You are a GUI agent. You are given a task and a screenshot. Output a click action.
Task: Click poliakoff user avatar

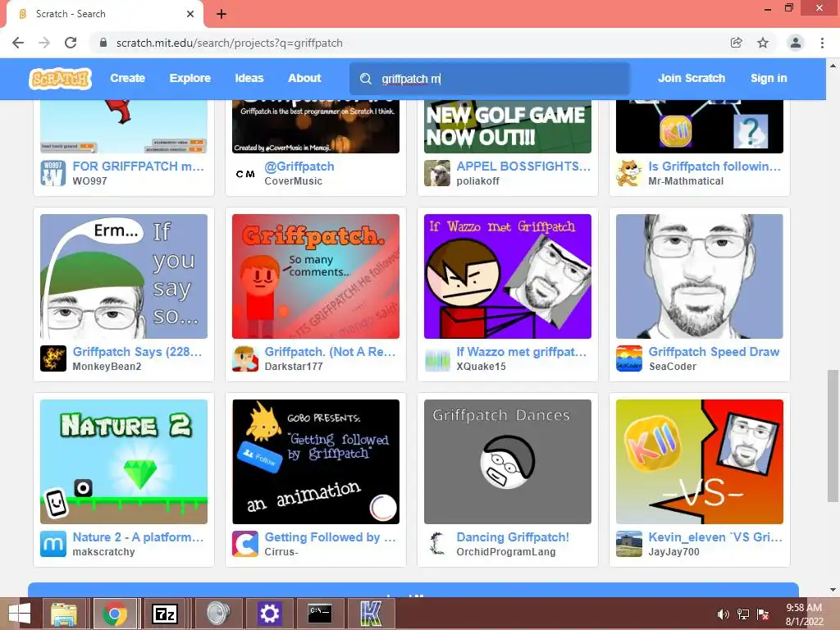click(437, 173)
